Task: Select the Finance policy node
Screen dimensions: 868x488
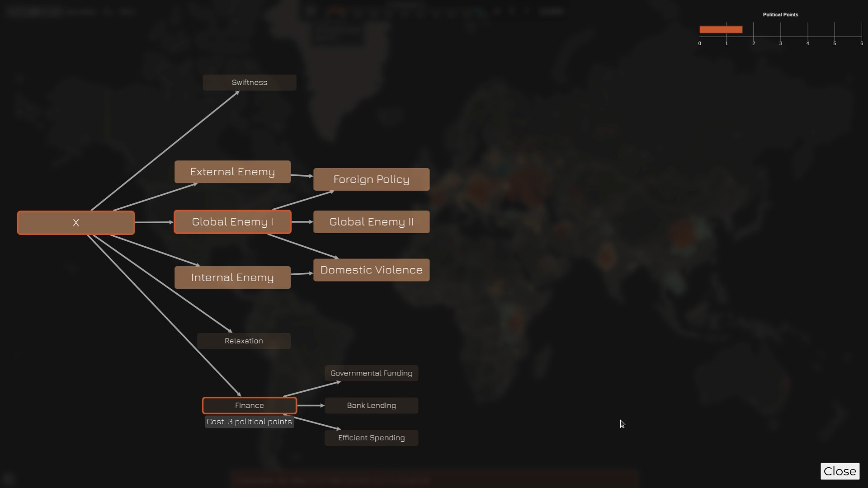Action: 249,406
